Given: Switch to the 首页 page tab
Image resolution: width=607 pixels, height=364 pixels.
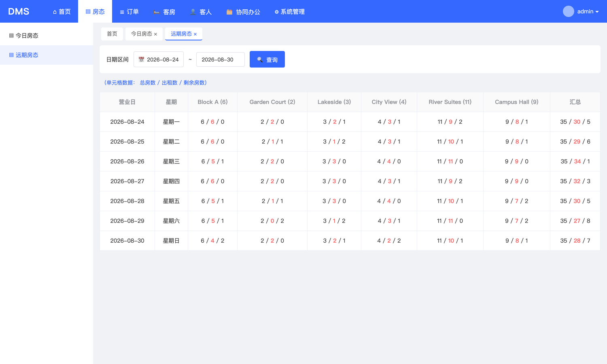Looking at the screenshot, I should point(112,34).
